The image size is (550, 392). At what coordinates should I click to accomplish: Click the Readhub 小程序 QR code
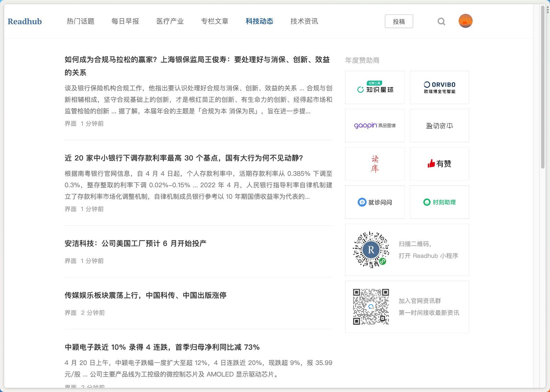pos(371,250)
